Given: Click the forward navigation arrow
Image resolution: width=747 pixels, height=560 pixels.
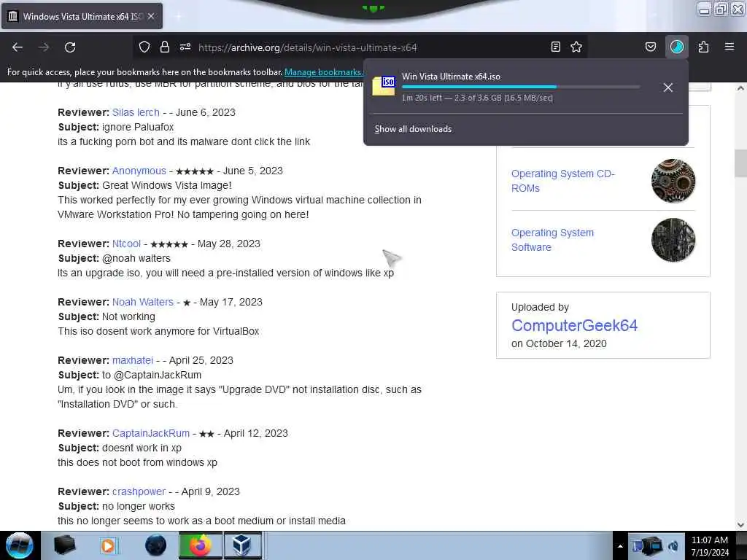Looking at the screenshot, I should (44, 47).
